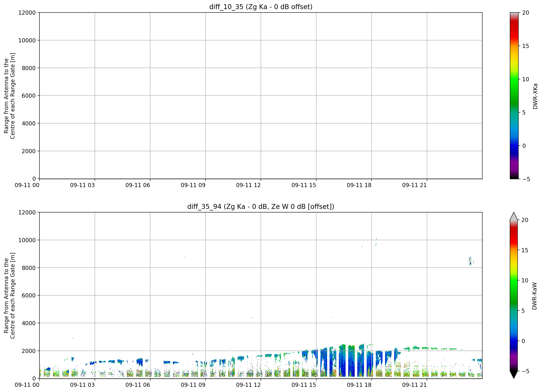
Task: Click "09-11 15" tick under the diff_35_94 plot
Action: click(x=304, y=385)
